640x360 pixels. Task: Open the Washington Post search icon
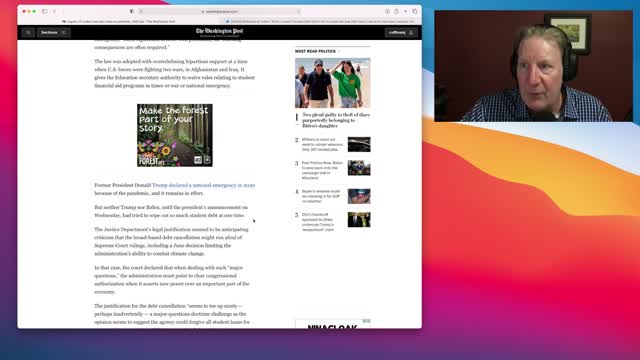(x=28, y=33)
